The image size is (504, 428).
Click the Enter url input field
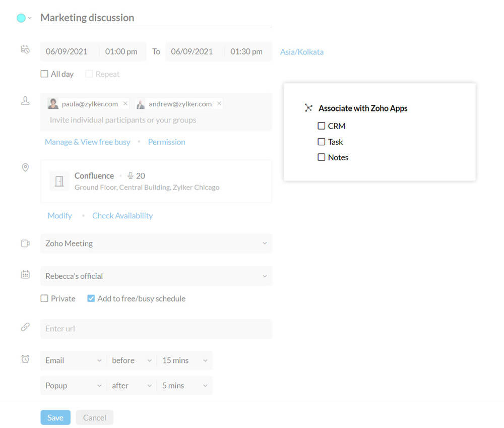click(x=156, y=329)
